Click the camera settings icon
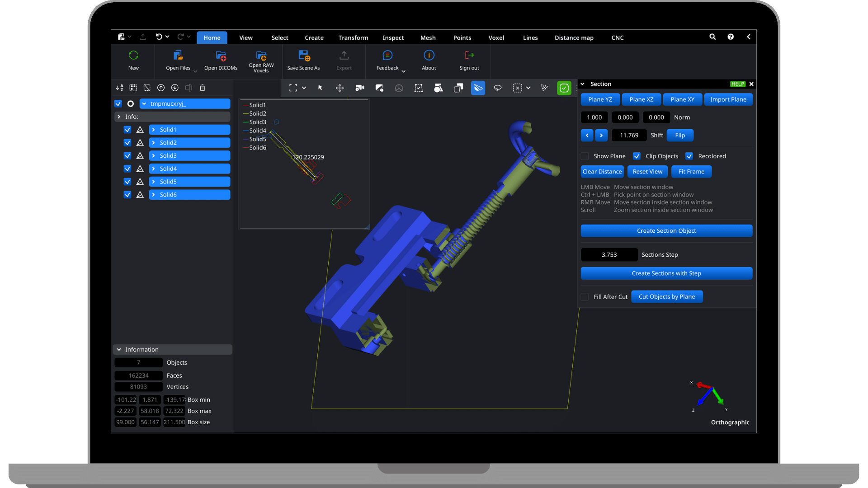 [x=359, y=88]
